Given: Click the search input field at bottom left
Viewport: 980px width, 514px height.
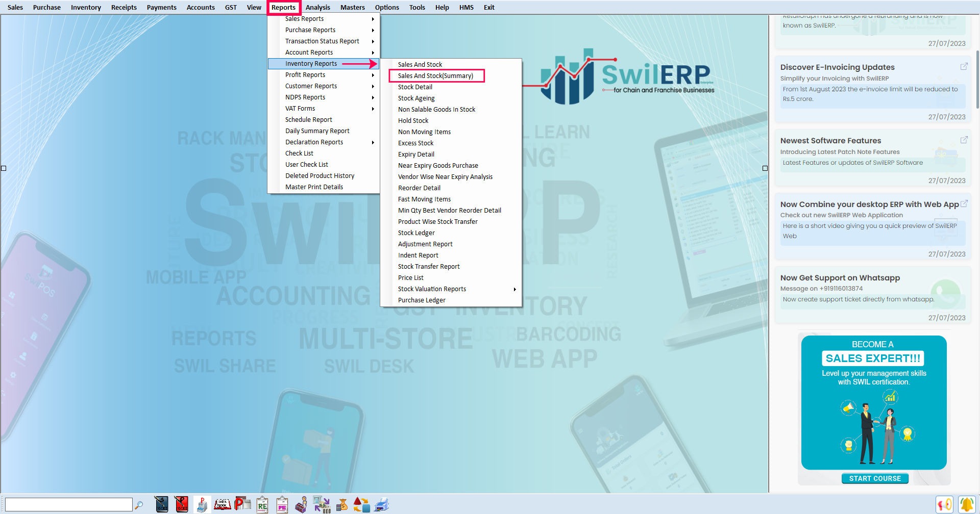Looking at the screenshot, I should pos(68,504).
